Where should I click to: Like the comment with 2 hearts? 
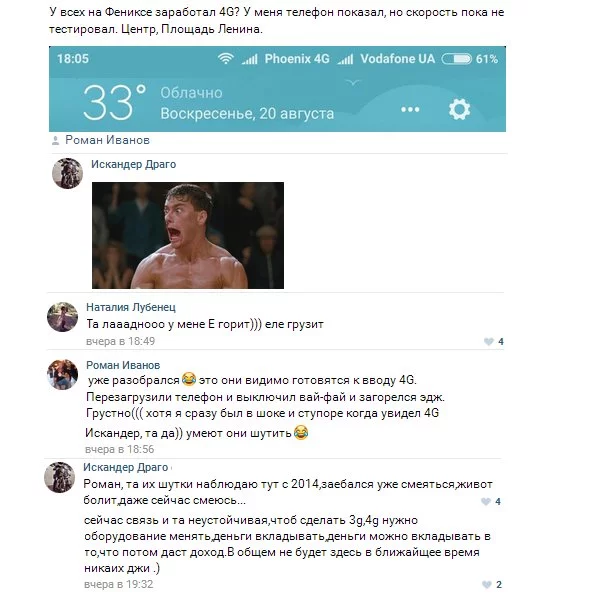tap(486, 584)
